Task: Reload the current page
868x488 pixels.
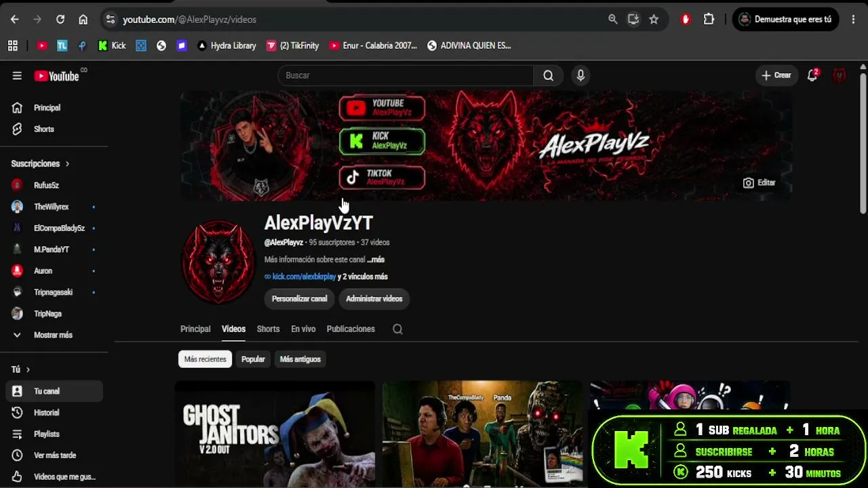Action: [x=60, y=20]
